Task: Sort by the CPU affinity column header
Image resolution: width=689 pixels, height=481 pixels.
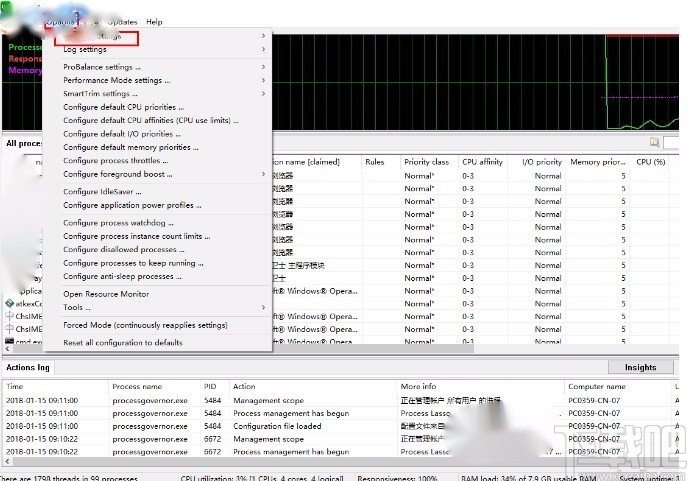Action: pos(482,162)
